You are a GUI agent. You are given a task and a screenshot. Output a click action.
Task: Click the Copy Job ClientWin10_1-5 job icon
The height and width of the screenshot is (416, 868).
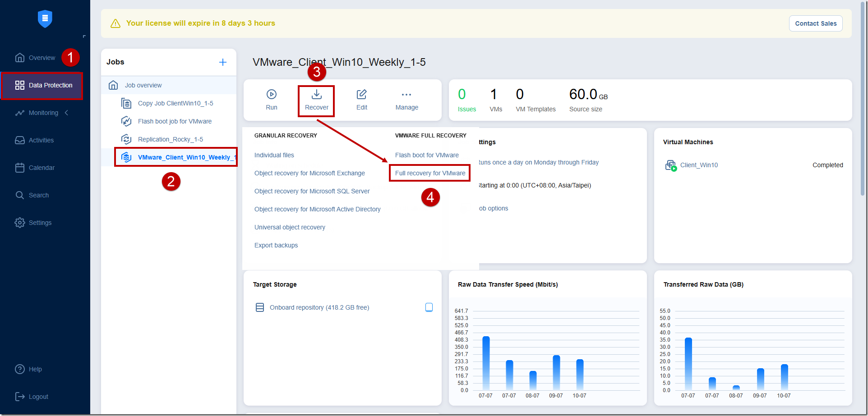(x=126, y=103)
